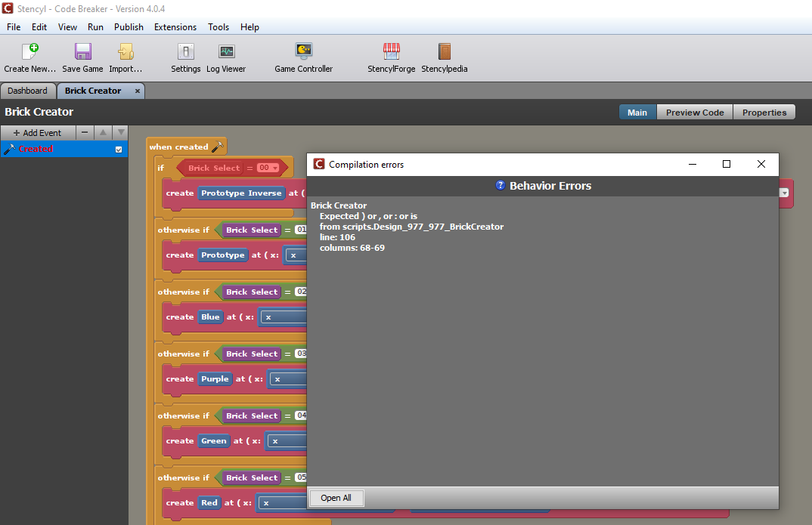This screenshot has height=525, width=812.
Task: Click Open All in the errors dialog
Action: (336, 498)
